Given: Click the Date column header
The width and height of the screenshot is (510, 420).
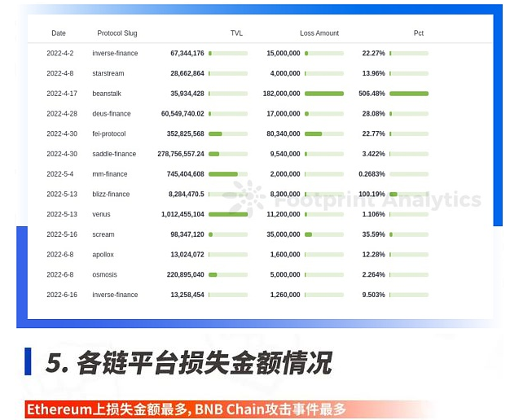Looking at the screenshot, I should click(59, 33).
